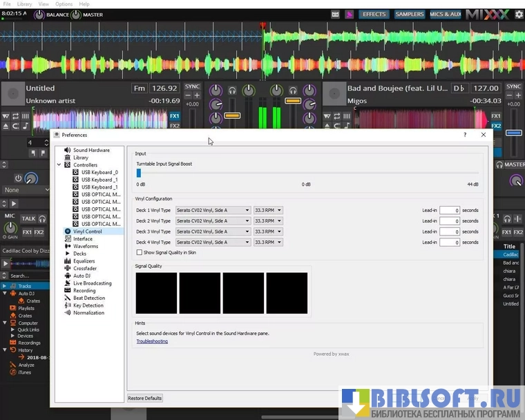The image size is (525, 420).
Task: Go to Crossfader preferences
Action: 85,268
